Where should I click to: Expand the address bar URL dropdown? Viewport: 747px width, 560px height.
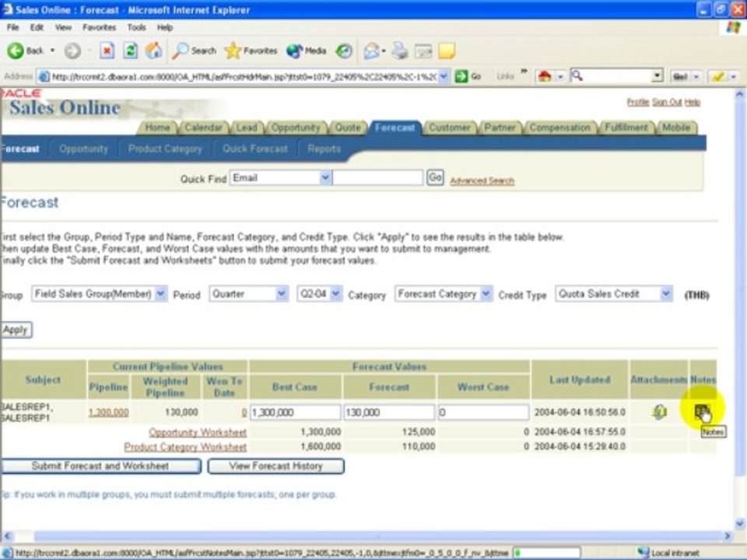tap(444, 76)
